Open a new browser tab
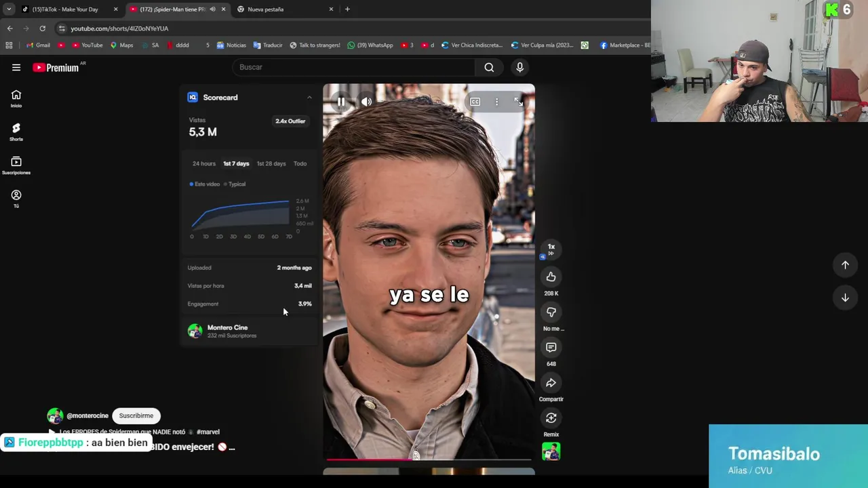868x488 pixels. click(347, 9)
